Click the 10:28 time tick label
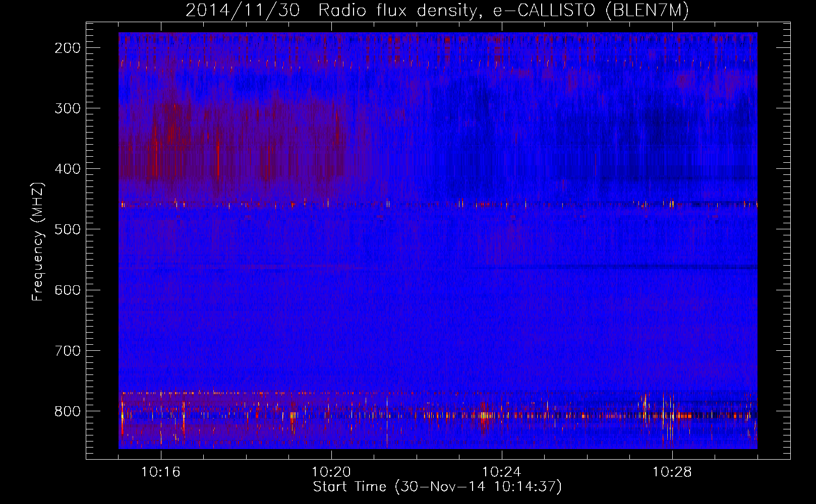Image resolution: width=816 pixels, height=504 pixels. (x=672, y=472)
